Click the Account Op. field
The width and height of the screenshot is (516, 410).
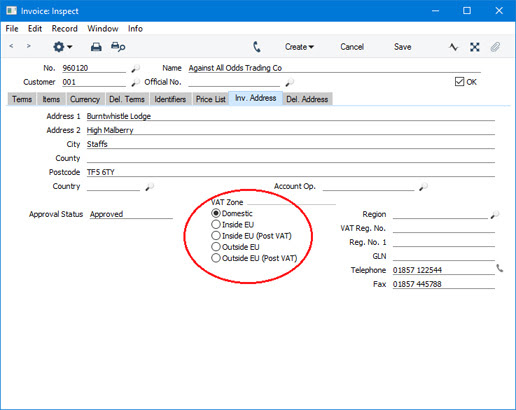[368, 186]
